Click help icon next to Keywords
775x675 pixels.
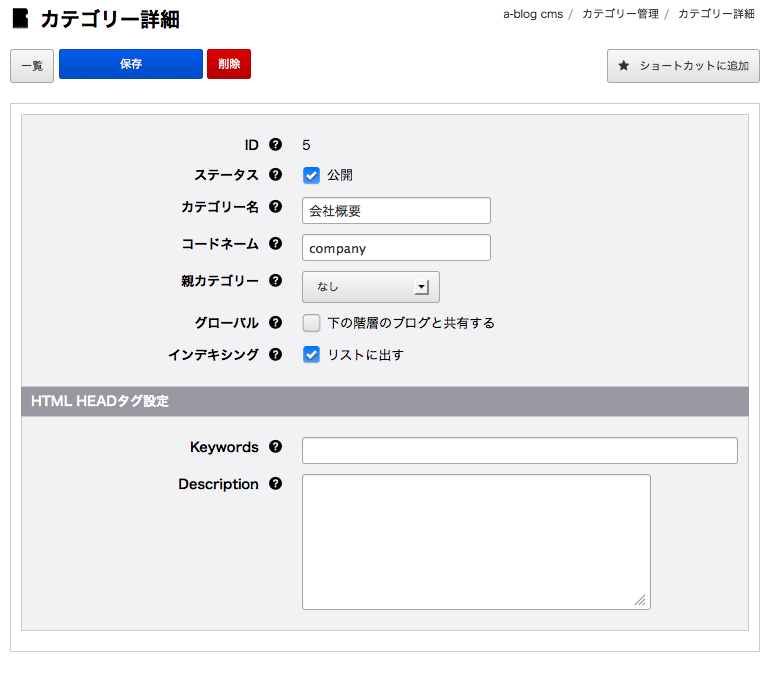pos(276,447)
